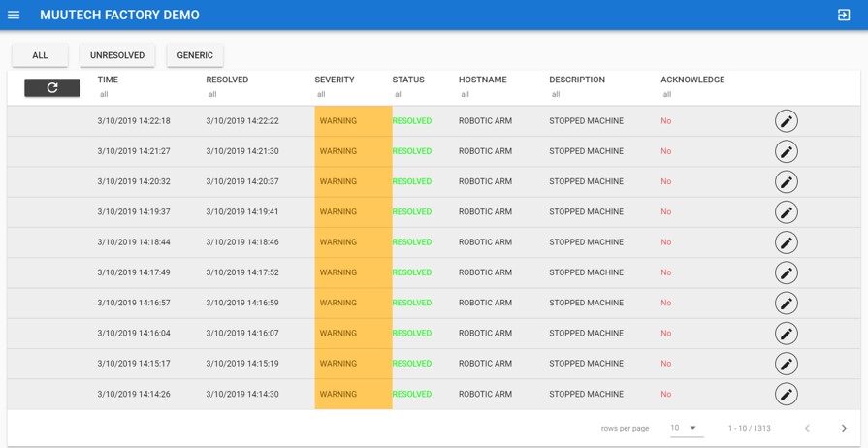Click RESOLVED status in 14:17:49 row
The height and width of the screenshot is (448, 868).
tap(412, 272)
